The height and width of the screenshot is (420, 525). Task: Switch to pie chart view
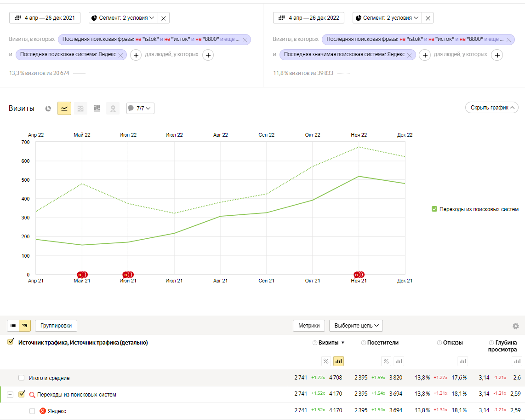[48, 109]
